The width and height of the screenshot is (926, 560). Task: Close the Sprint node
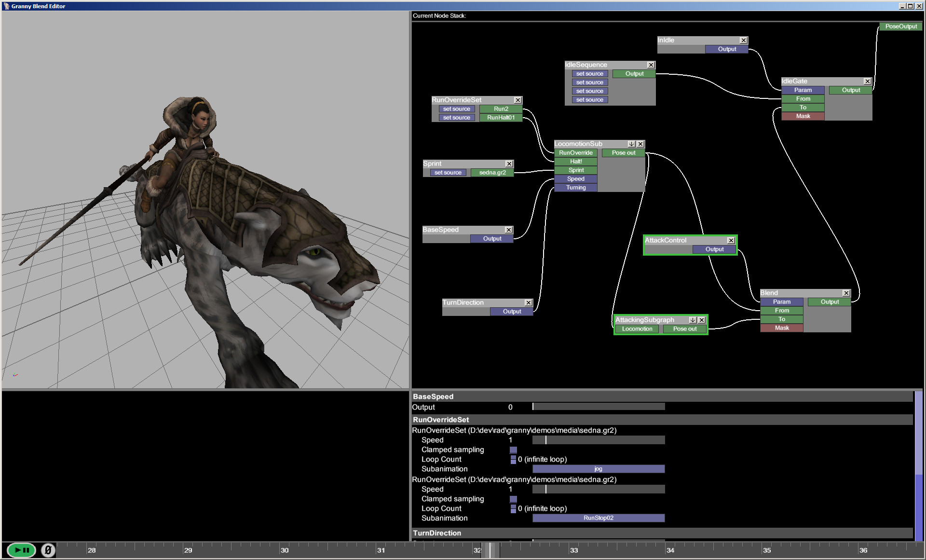[x=509, y=164]
